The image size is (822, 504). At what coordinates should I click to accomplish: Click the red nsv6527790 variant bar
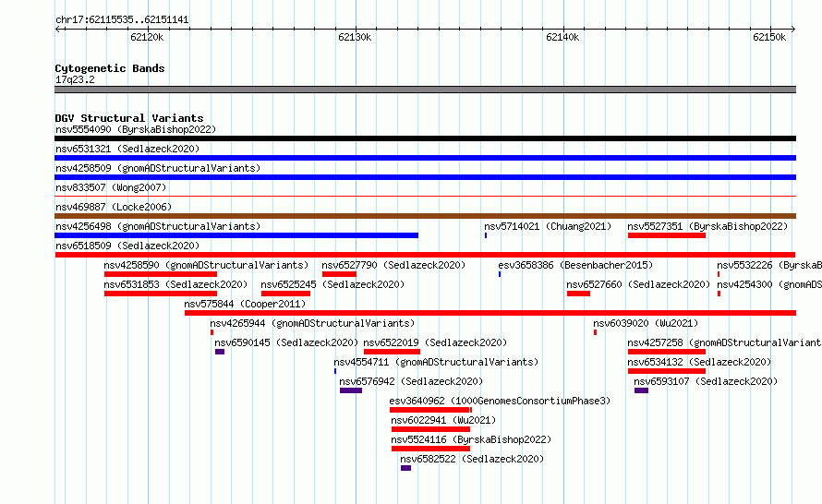(339, 274)
